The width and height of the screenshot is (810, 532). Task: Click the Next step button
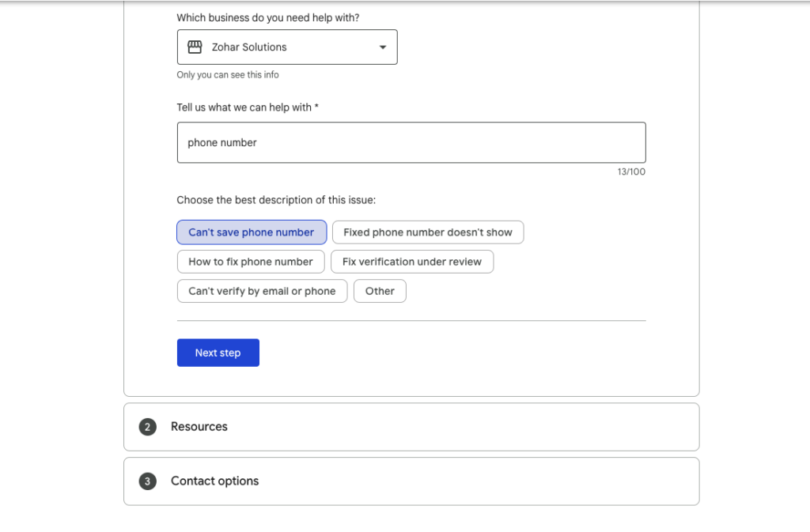tap(218, 352)
